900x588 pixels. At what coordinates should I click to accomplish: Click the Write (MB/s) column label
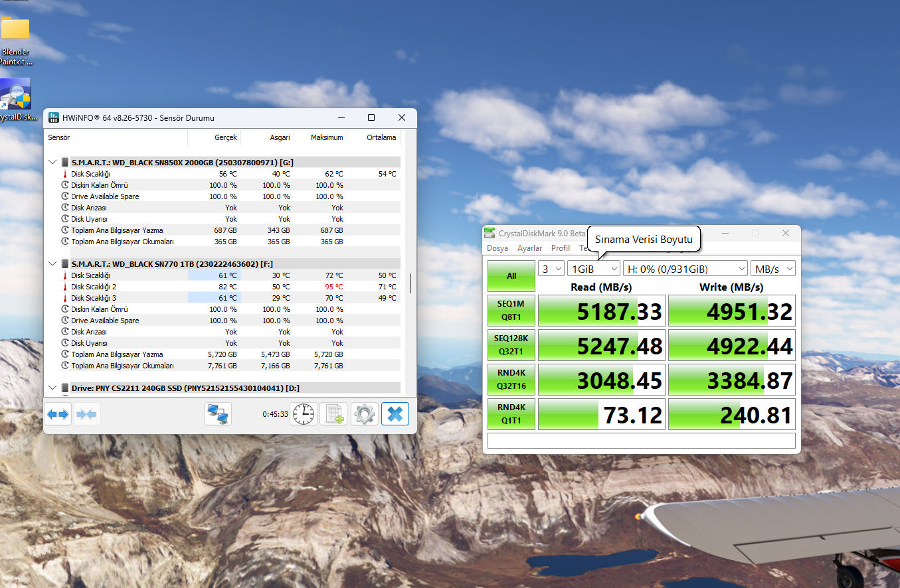[731, 287]
